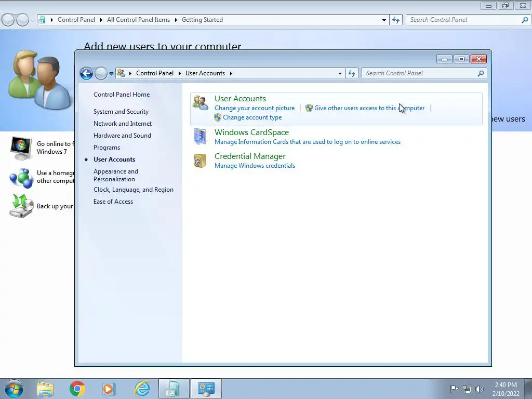Viewport: 532px width, 399px height.
Task: Expand arrow before Getting Started breadcrumb
Action: coord(176,20)
